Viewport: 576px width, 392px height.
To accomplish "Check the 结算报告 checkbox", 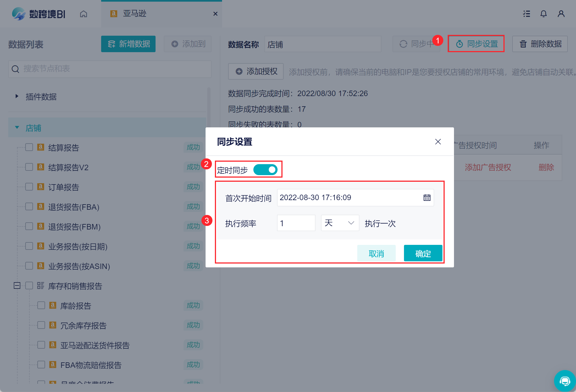I will (x=29, y=147).
